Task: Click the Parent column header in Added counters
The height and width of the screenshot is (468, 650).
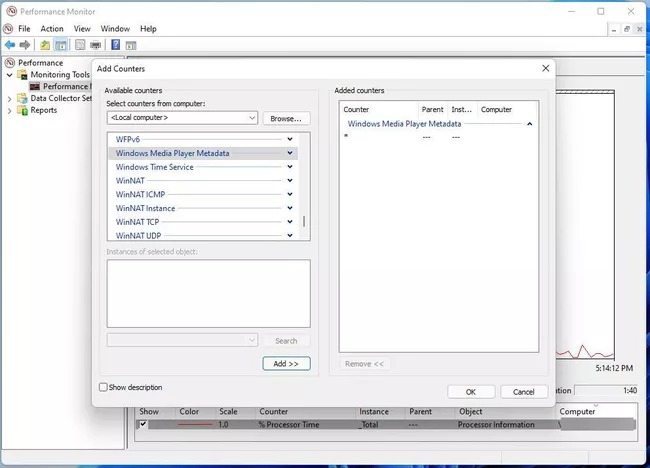Action: (x=432, y=109)
